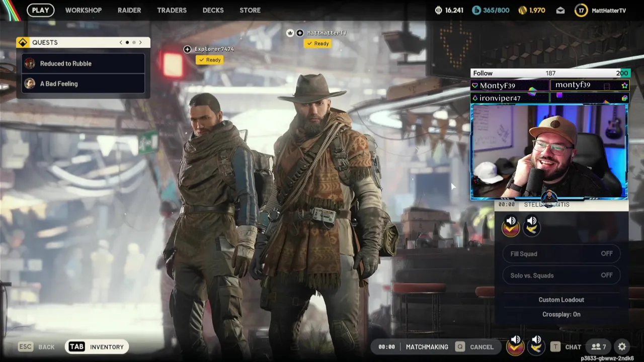Toggle Solo vs. Squads setting

[561, 276]
